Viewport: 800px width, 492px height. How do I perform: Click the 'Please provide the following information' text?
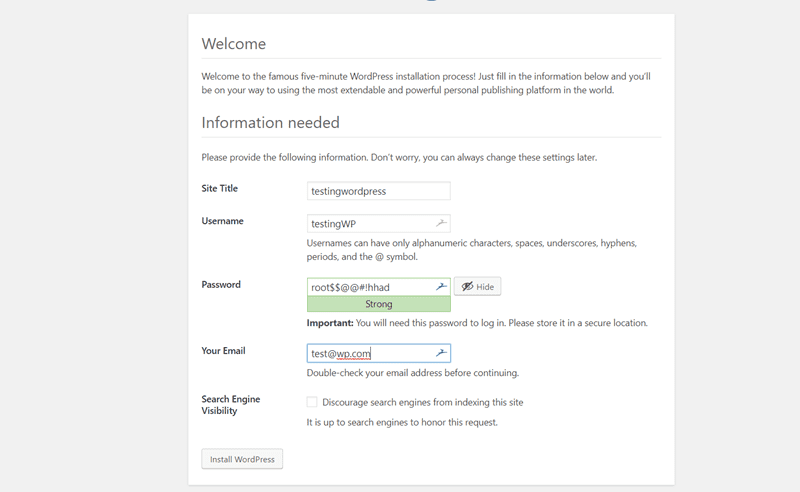pos(399,158)
